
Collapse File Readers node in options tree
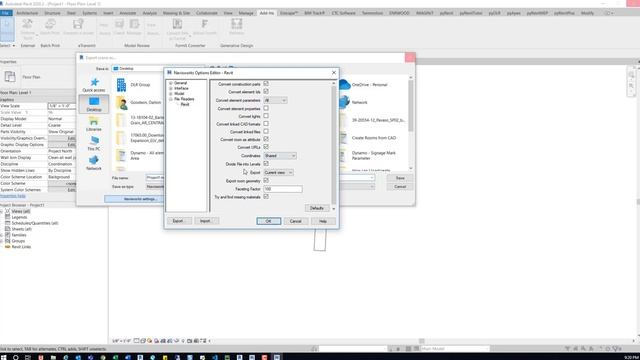[x=171, y=99]
